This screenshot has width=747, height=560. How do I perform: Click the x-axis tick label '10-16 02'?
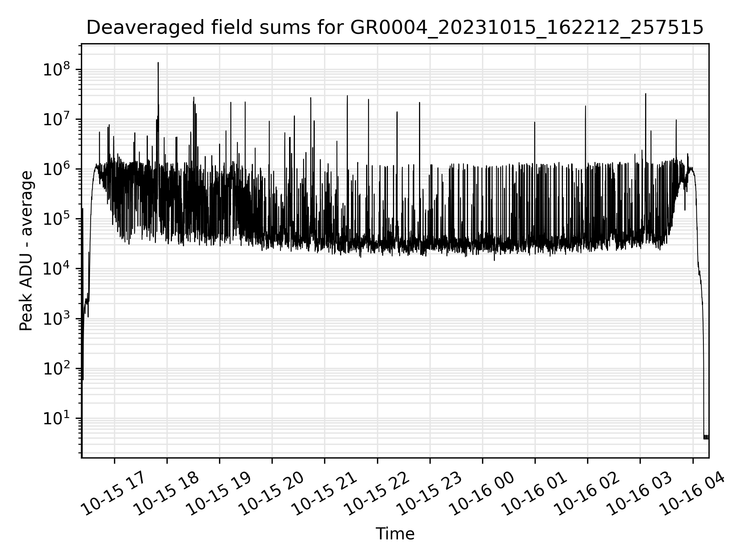click(587, 492)
